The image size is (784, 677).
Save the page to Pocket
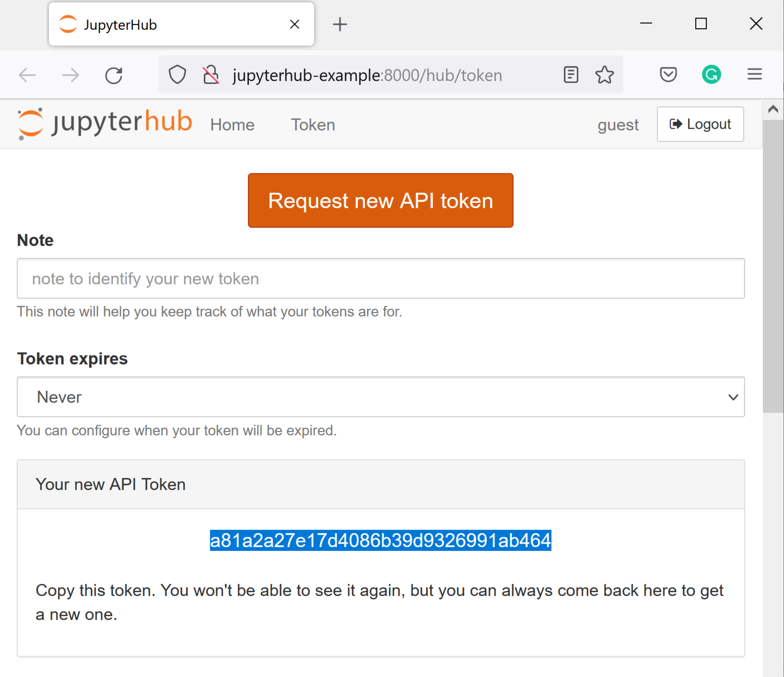(x=668, y=74)
